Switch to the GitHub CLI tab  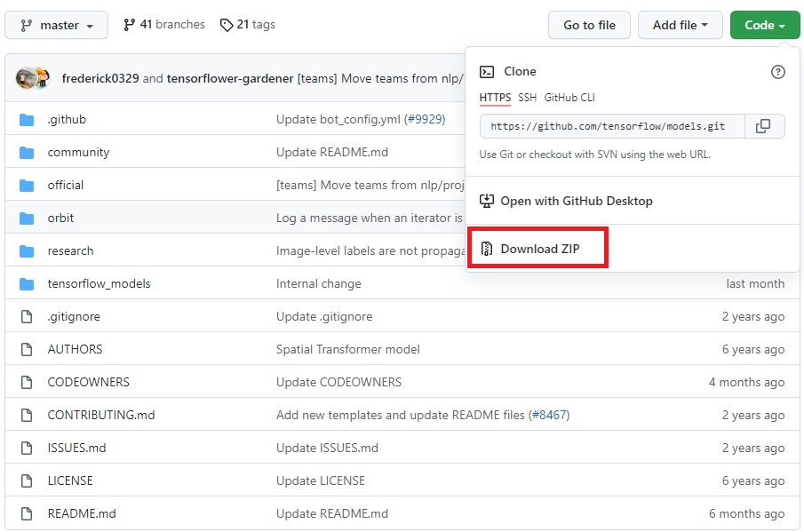coord(569,98)
